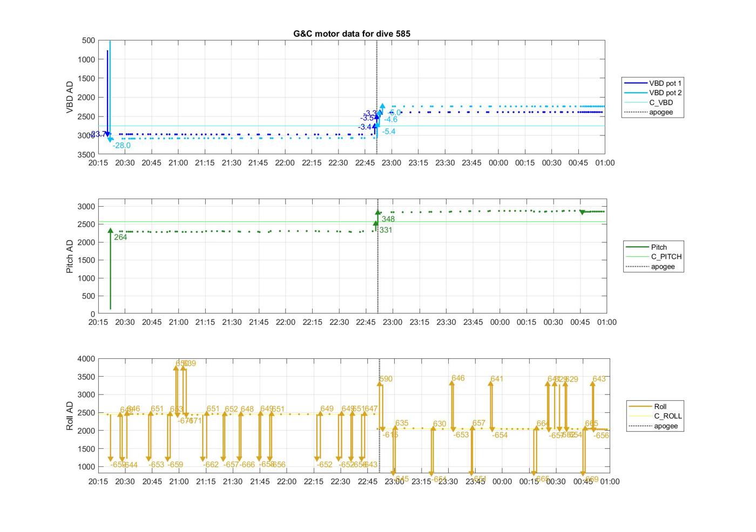
Task: Click the 'Roll AD' y-axis label
Action: pos(70,415)
